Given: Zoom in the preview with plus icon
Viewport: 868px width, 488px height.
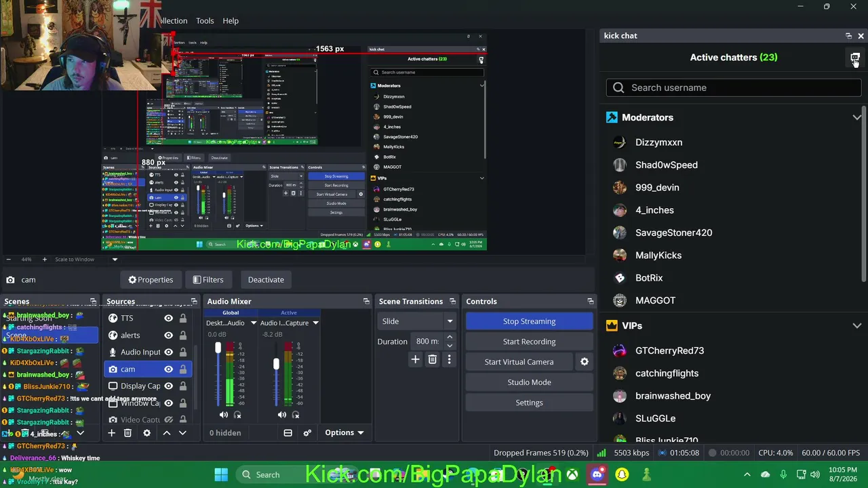Looking at the screenshot, I should click(45, 260).
